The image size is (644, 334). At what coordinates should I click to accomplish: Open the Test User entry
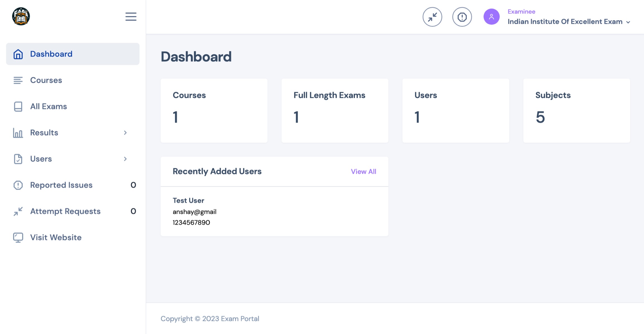(188, 201)
